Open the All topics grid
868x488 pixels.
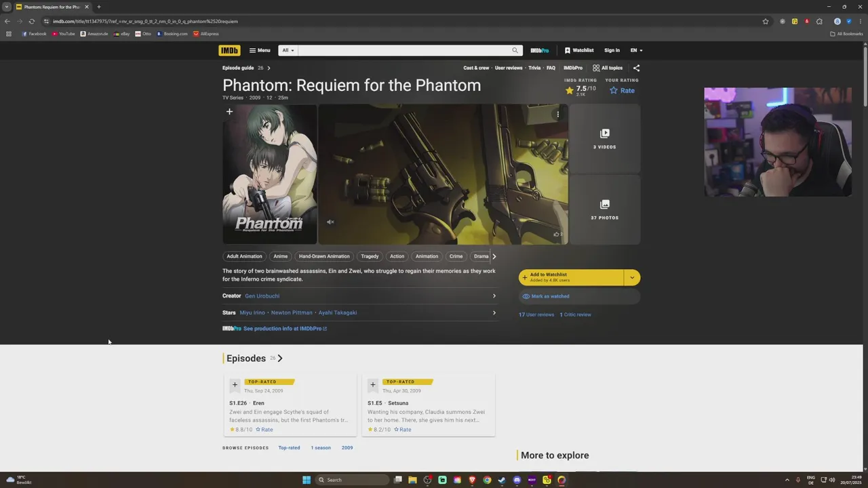point(608,68)
